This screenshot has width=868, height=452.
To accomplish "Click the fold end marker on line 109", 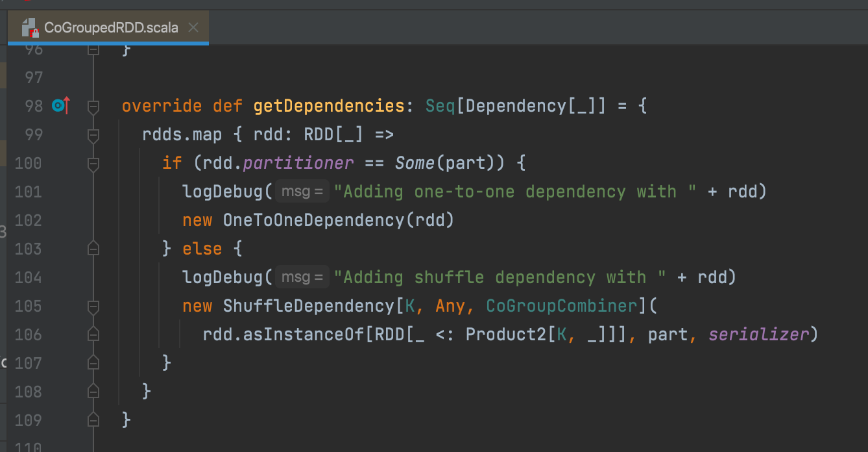I will [93, 420].
